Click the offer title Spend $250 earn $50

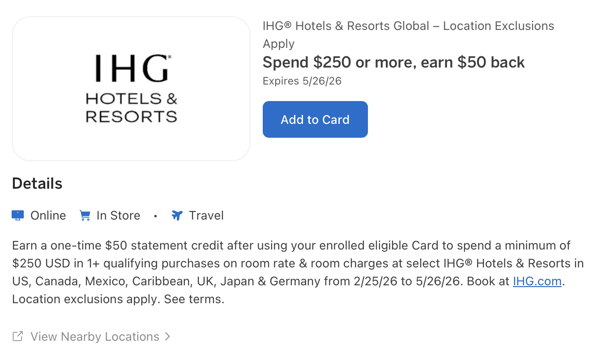tap(393, 62)
